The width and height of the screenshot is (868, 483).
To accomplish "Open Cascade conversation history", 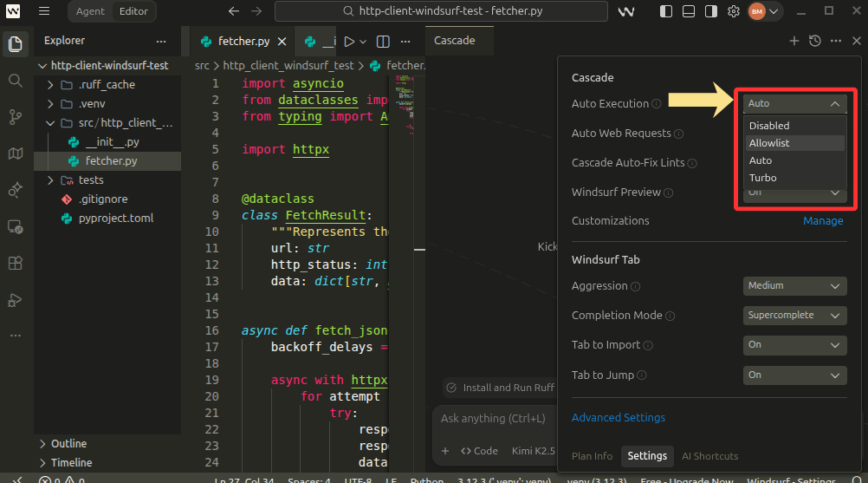I will pyautogui.click(x=815, y=41).
